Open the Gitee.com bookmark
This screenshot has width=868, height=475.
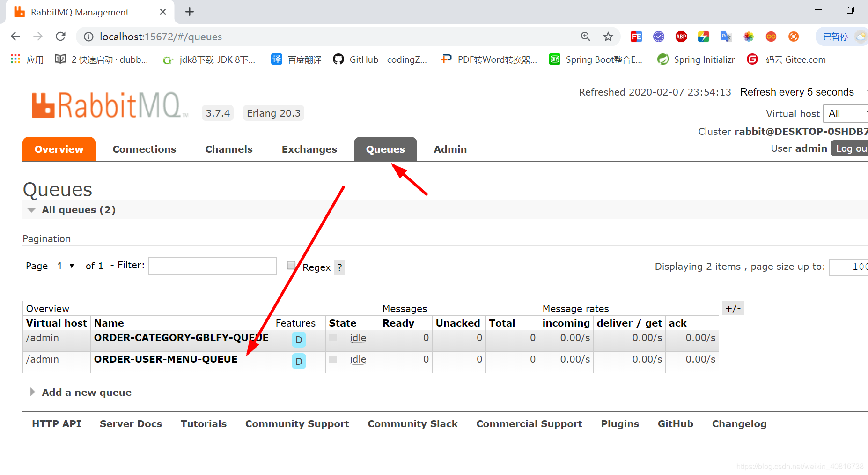[x=787, y=59]
